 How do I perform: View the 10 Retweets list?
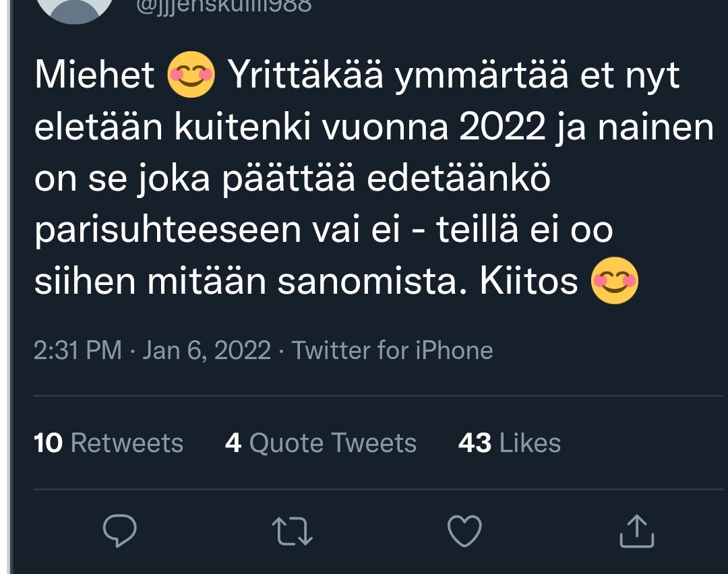click(109, 443)
